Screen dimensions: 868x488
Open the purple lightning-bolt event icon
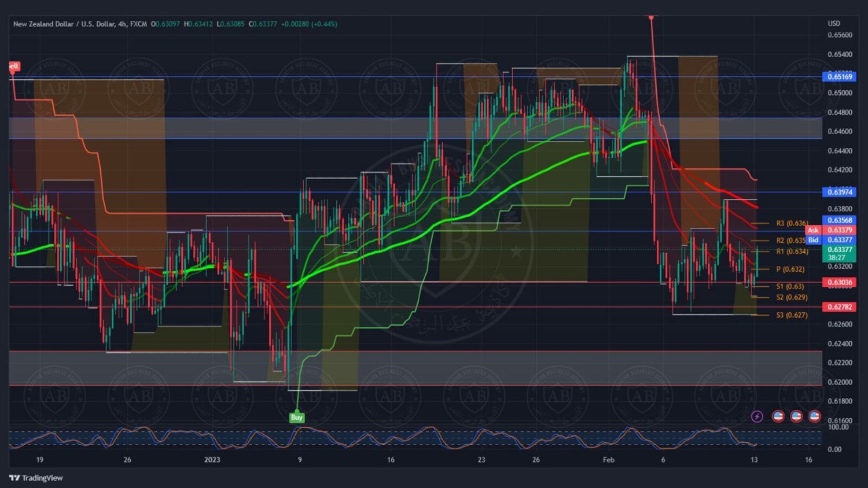point(757,416)
